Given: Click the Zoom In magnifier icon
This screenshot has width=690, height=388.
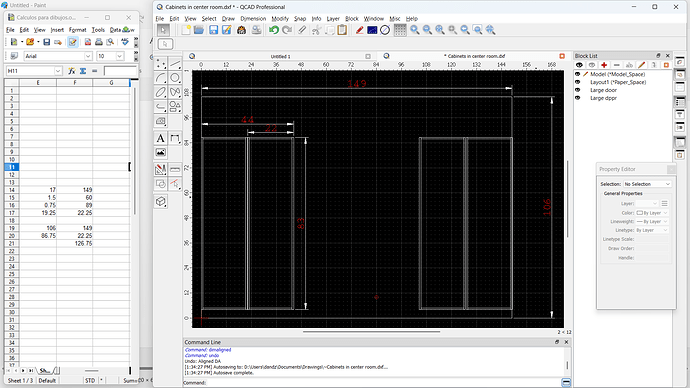Looking at the screenshot, I should pos(415,30).
